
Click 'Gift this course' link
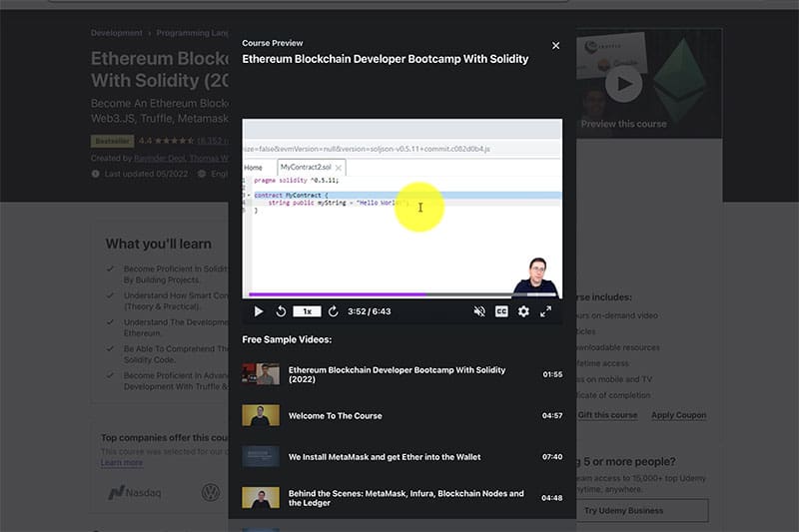607,415
